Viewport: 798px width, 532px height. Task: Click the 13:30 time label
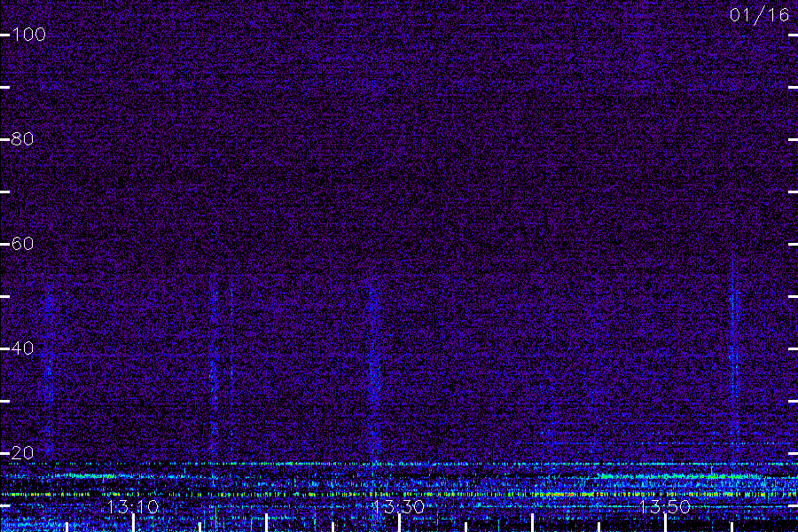coord(398,506)
